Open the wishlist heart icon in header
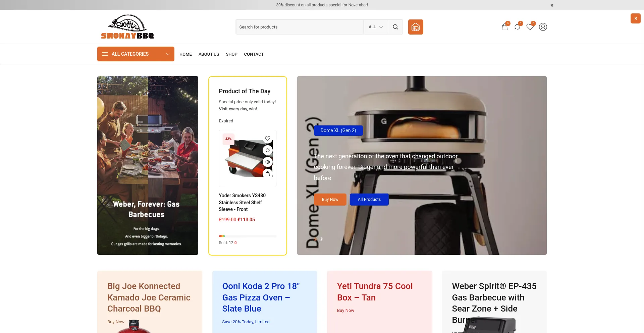This screenshot has width=644, height=333. click(530, 27)
